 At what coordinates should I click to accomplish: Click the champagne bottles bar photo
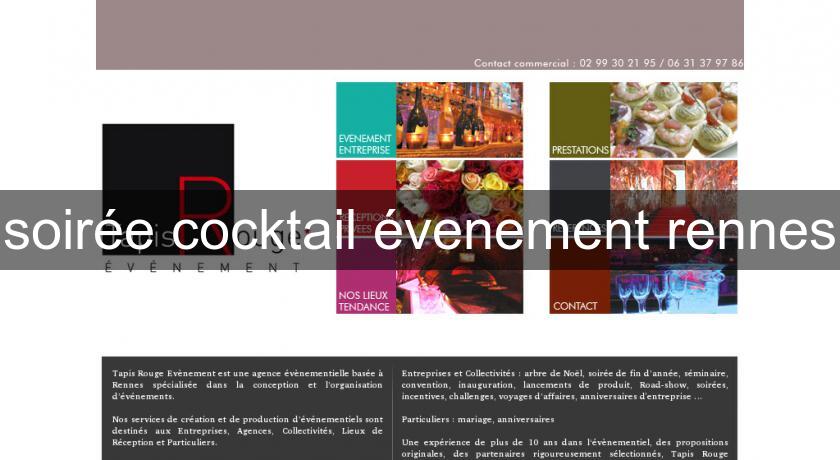point(460,120)
